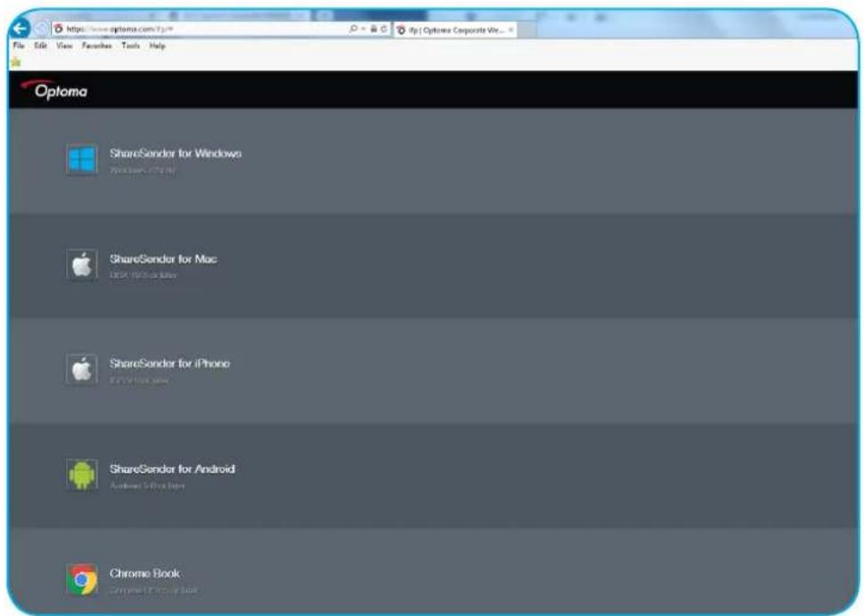Click the refresh icon in address bar

pos(384,29)
